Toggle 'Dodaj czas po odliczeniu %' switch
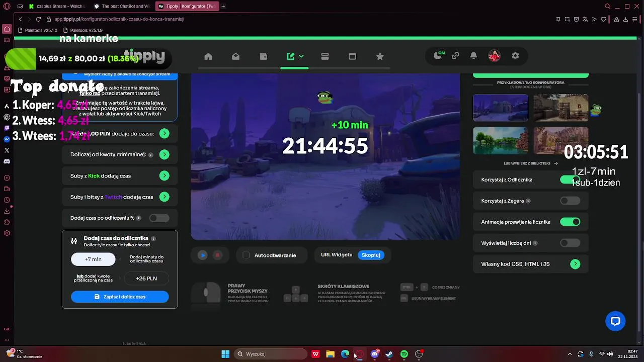The height and width of the screenshot is (362, 644). click(159, 218)
